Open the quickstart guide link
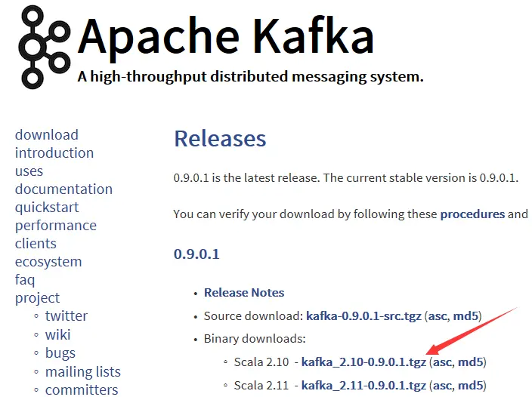 coord(47,208)
